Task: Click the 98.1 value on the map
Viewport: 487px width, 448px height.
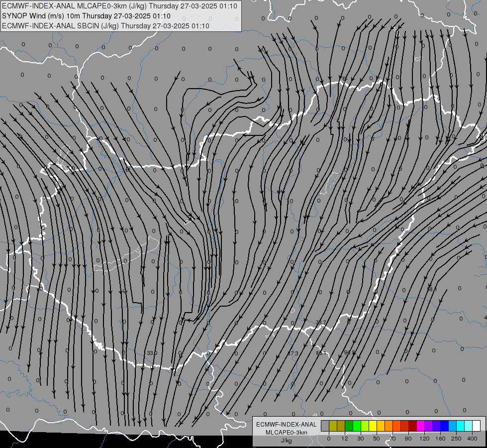Action: point(432,289)
